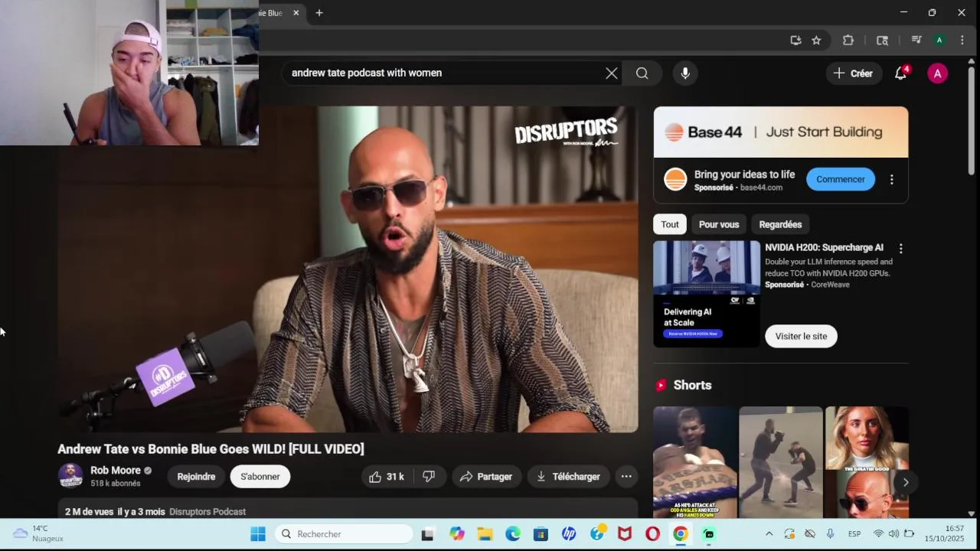Click the Base 44 Just Start Building banner
This screenshot has width=980, height=551.
pyautogui.click(x=781, y=132)
